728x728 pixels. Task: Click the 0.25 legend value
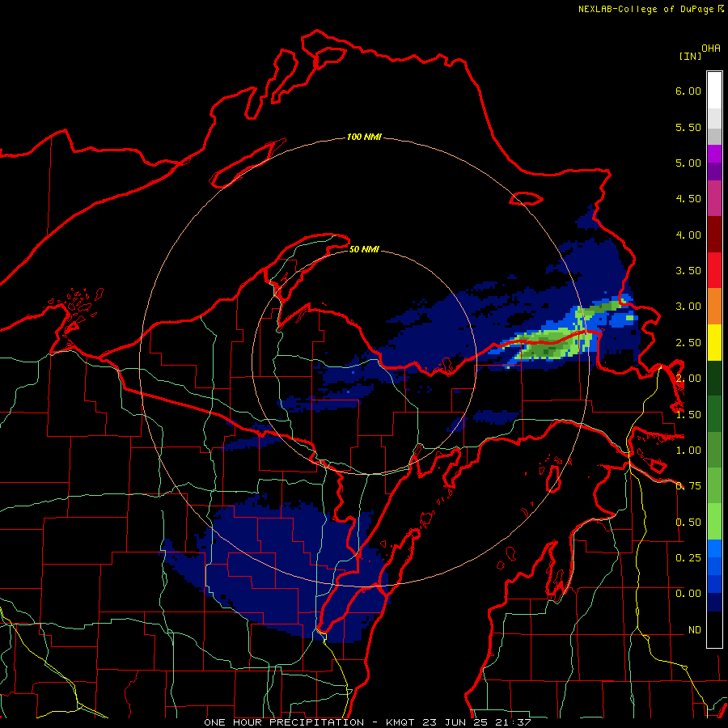tap(688, 558)
